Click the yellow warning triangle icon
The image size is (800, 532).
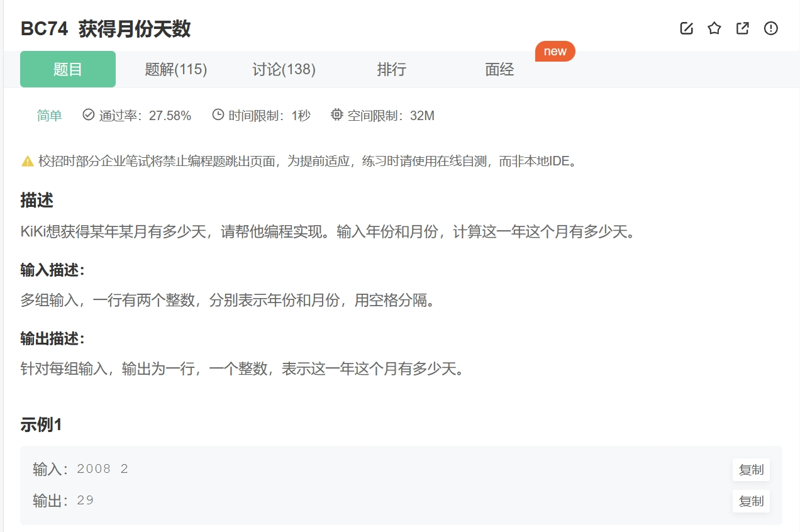tap(26, 161)
